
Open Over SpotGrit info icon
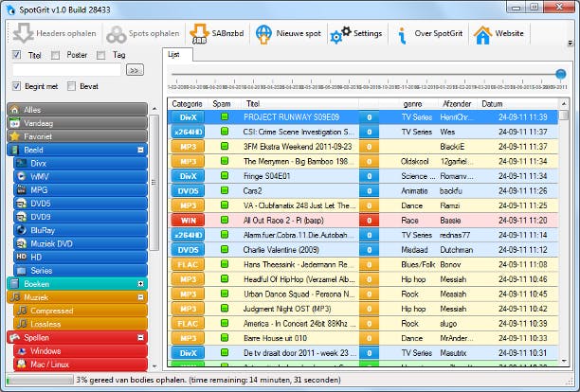coord(402,35)
